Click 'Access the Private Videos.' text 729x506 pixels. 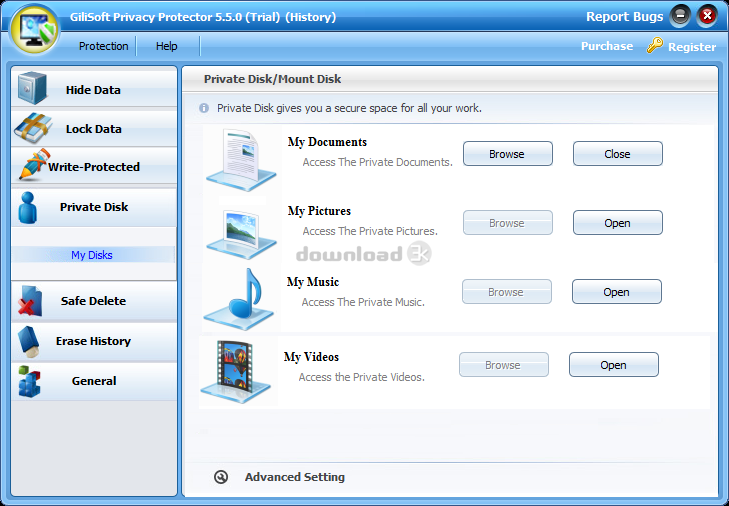coord(361,377)
